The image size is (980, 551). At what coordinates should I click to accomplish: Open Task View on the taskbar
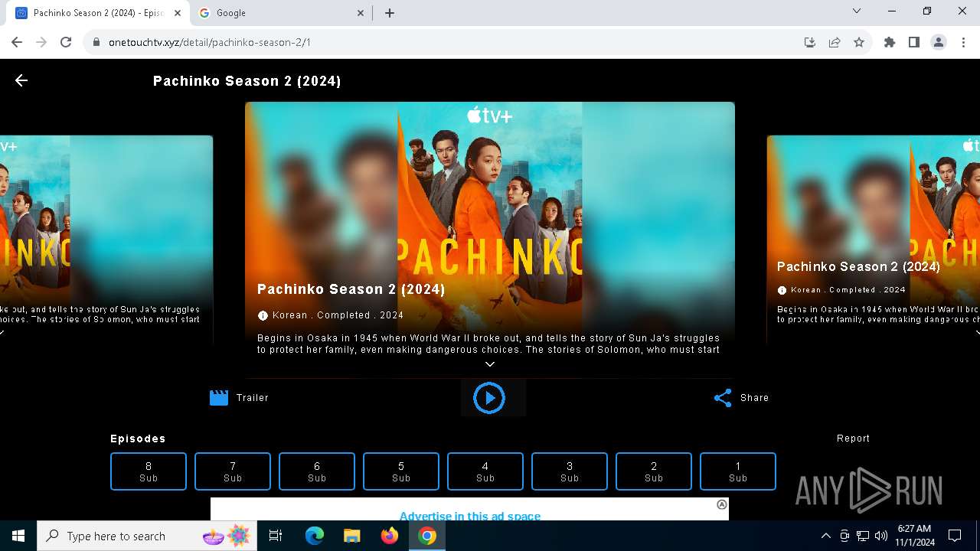(x=276, y=536)
